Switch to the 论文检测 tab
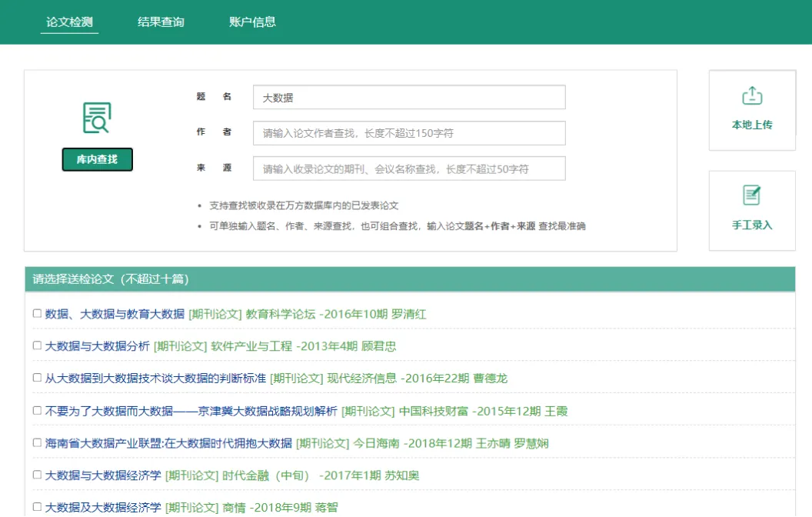This screenshot has width=812, height=517. pyautogui.click(x=69, y=22)
